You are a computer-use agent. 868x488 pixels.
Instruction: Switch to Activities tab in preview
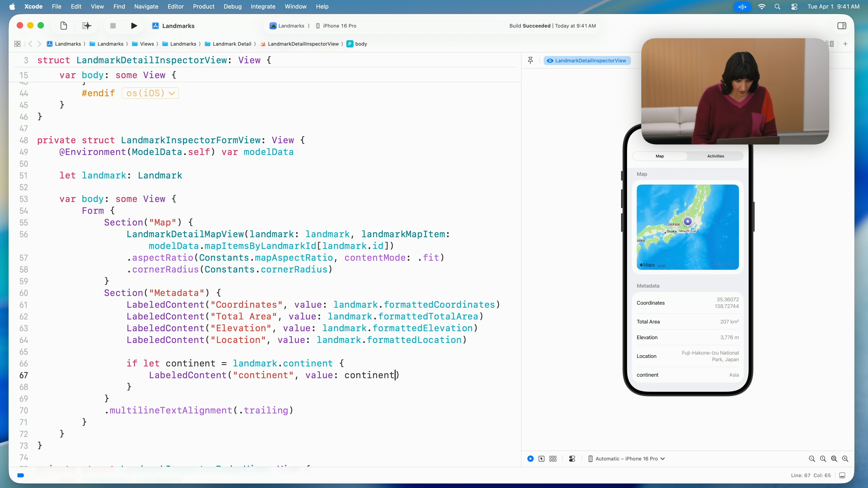[x=715, y=156]
